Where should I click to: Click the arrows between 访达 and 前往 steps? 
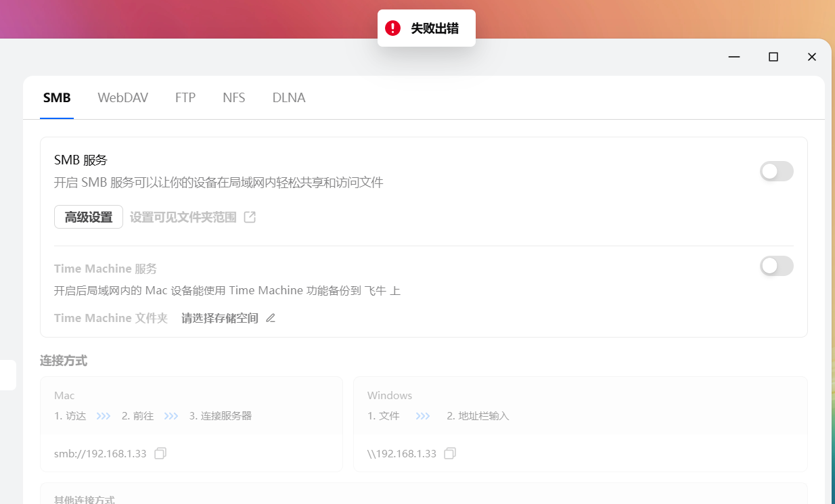coord(103,415)
